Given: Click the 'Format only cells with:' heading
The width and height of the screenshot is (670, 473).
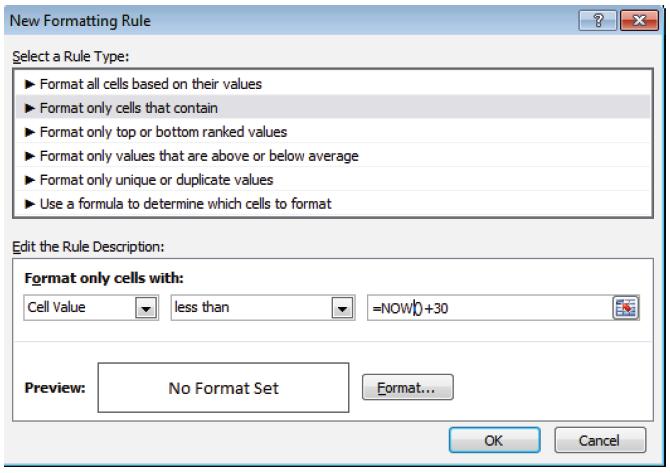Looking at the screenshot, I should 104,278.
